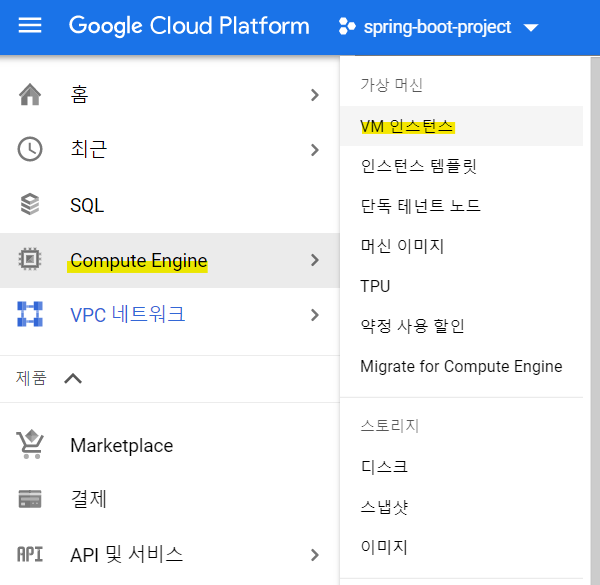Screen dimensions: 600x585
Task: Expand the 홈 submenu chevron
Action: (x=315, y=95)
